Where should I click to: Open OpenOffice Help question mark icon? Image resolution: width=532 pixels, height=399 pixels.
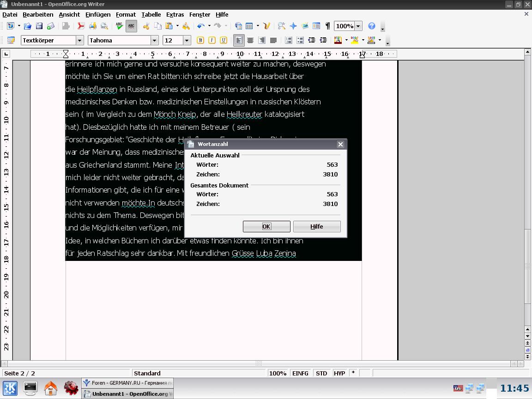pos(372,26)
